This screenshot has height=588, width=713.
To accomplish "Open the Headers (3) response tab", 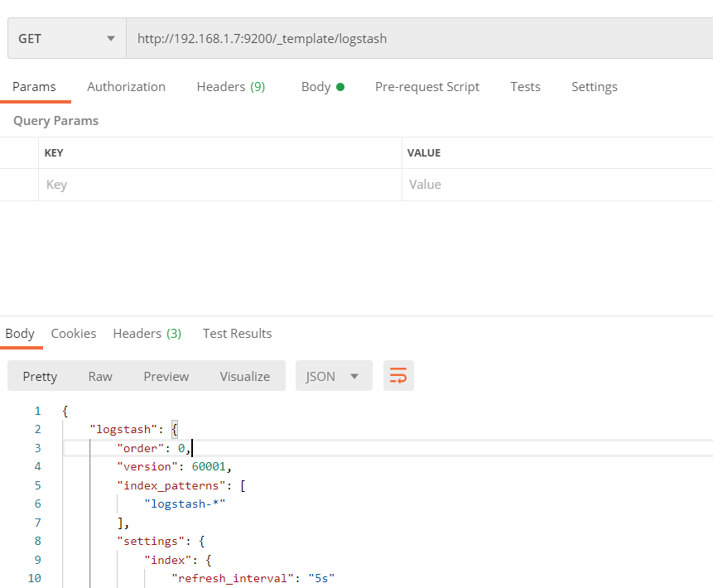I will [x=147, y=333].
